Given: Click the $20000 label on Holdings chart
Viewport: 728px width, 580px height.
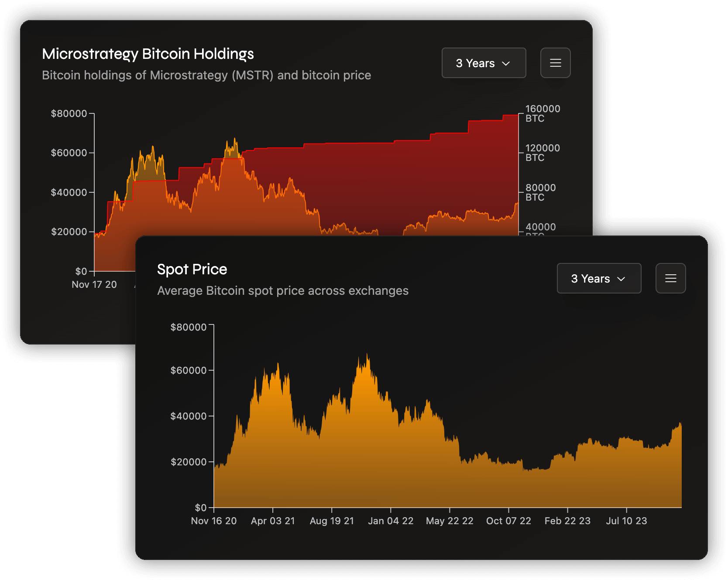Looking at the screenshot, I should click(69, 232).
